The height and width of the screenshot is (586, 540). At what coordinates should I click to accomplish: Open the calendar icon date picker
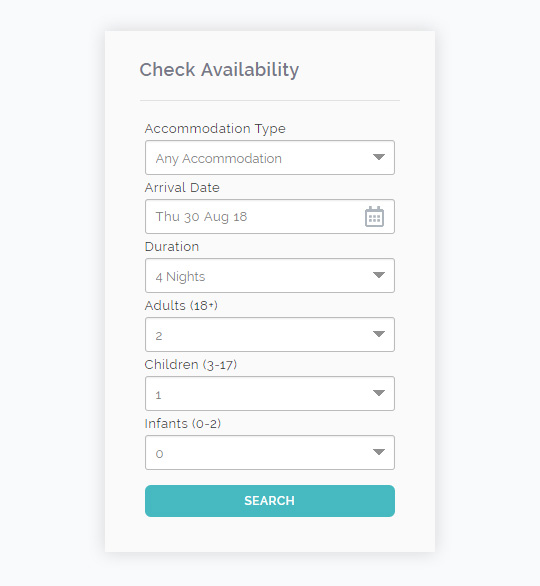[374, 216]
